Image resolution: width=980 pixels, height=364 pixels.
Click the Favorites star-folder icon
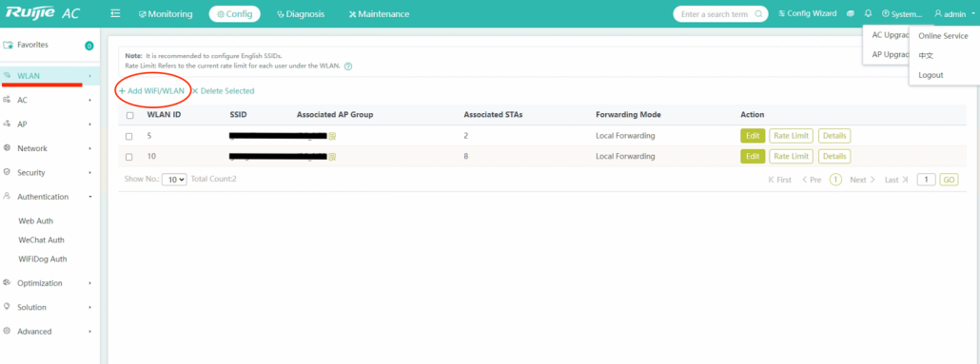coord(9,45)
